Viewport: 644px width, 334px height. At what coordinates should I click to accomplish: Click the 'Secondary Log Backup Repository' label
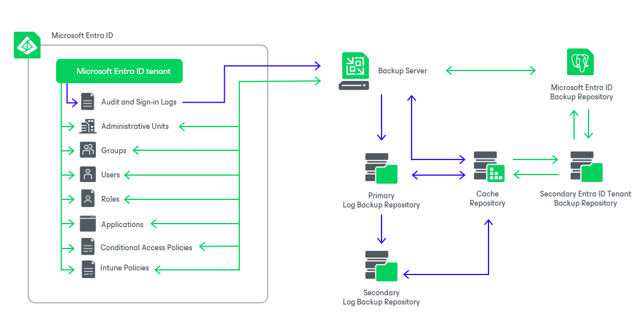[381, 298]
